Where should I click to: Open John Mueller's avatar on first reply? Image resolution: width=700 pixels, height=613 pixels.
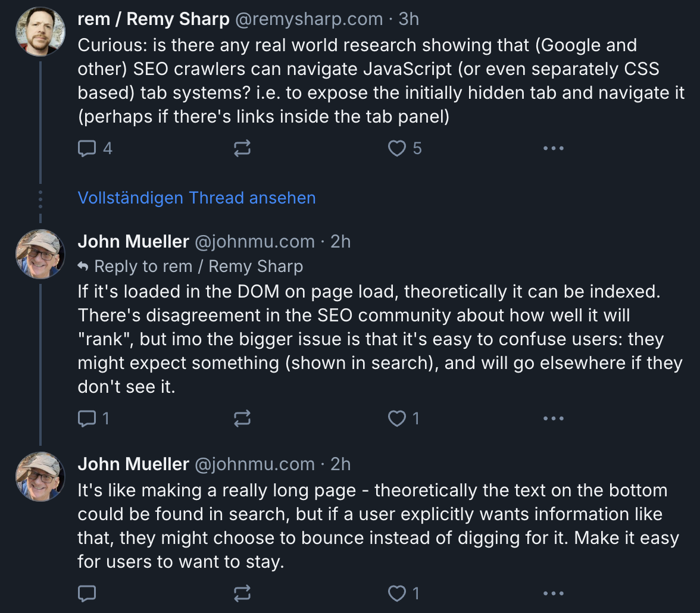40,254
